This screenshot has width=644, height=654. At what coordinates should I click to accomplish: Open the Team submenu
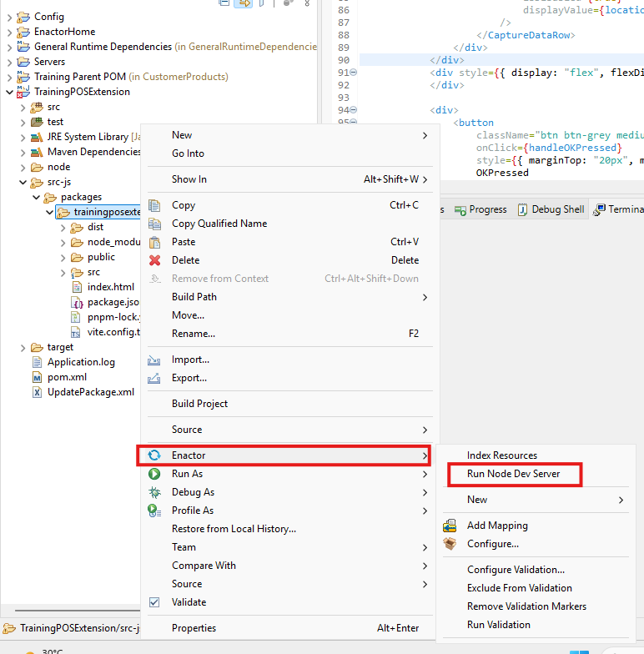pyautogui.click(x=289, y=547)
